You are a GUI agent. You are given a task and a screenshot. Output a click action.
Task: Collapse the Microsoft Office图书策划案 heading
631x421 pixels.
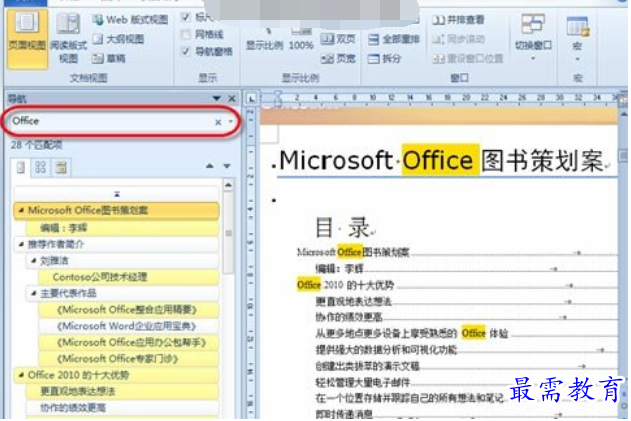pyautogui.click(x=21, y=210)
